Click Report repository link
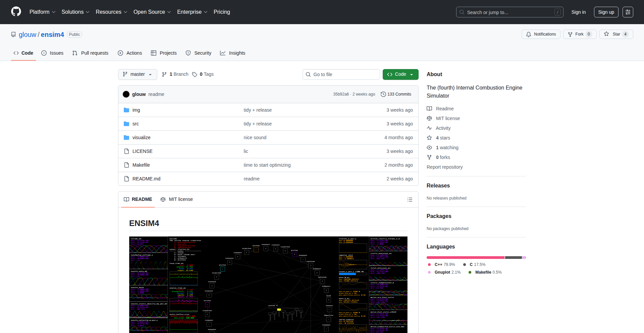The width and height of the screenshot is (644, 333). pyautogui.click(x=444, y=167)
